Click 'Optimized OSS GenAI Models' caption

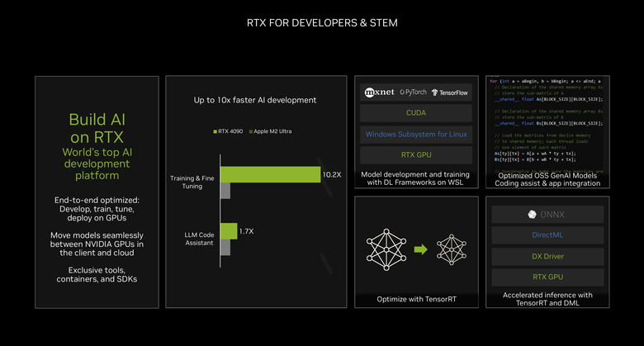click(x=547, y=179)
